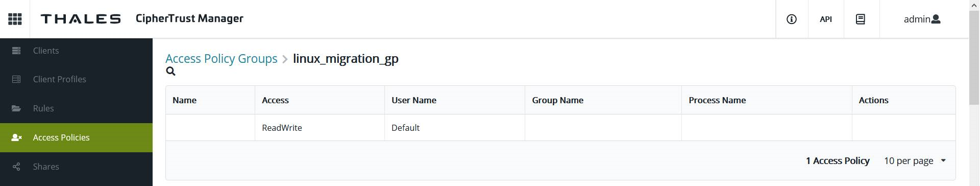Image resolution: width=980 pixels, height=186 pixels.
Task: Click the Shares sidebar icon
Action: pos(16,167)
